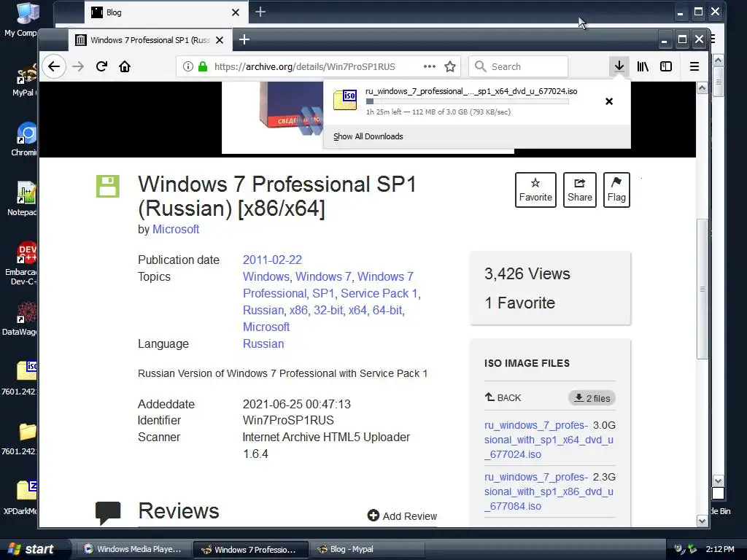Select Windows 7 Professio... taskbar button
This screenshot has width=747, height=560.
coord(251,550)
